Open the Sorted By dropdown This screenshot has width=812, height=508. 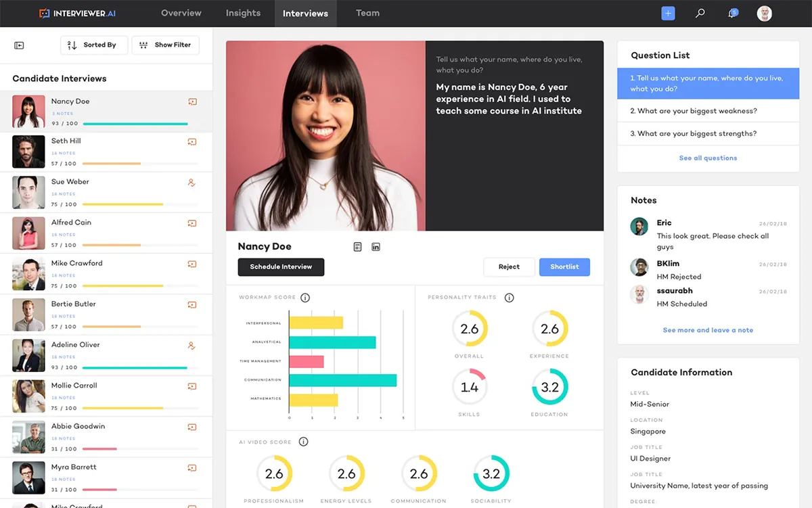[93, 45]
